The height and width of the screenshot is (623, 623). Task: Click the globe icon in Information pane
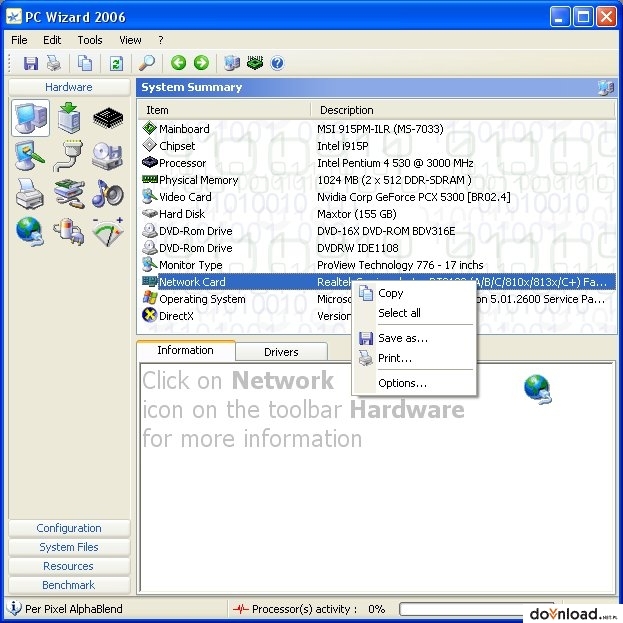(537, 389)
